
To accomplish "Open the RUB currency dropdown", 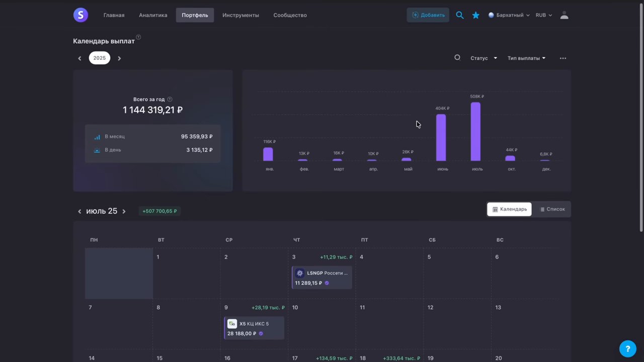I will tap(544, 15).
